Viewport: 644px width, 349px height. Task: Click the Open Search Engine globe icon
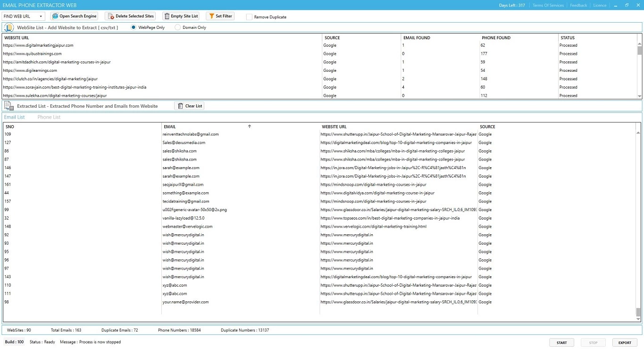[55, 17]
